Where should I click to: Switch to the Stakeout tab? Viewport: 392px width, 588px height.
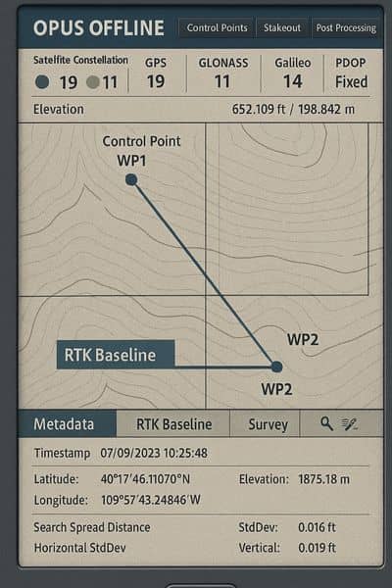[x=282, y=28]
